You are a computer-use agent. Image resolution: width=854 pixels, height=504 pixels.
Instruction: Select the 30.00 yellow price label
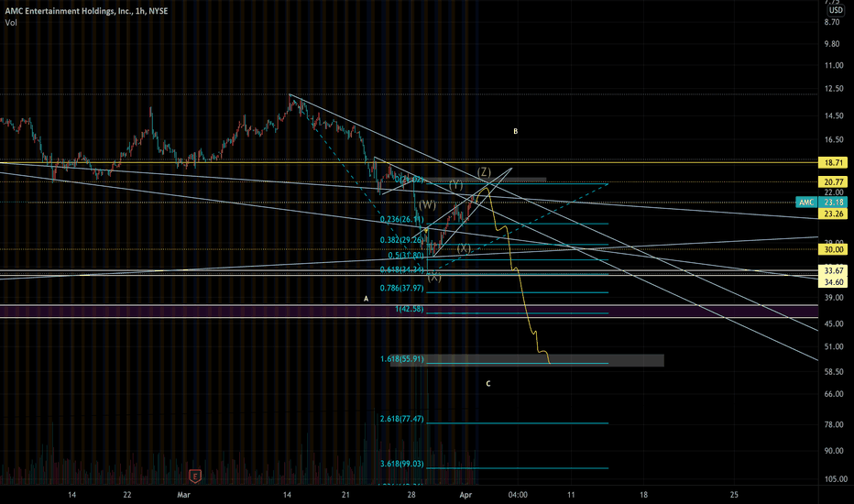click(x=833, y=249)
